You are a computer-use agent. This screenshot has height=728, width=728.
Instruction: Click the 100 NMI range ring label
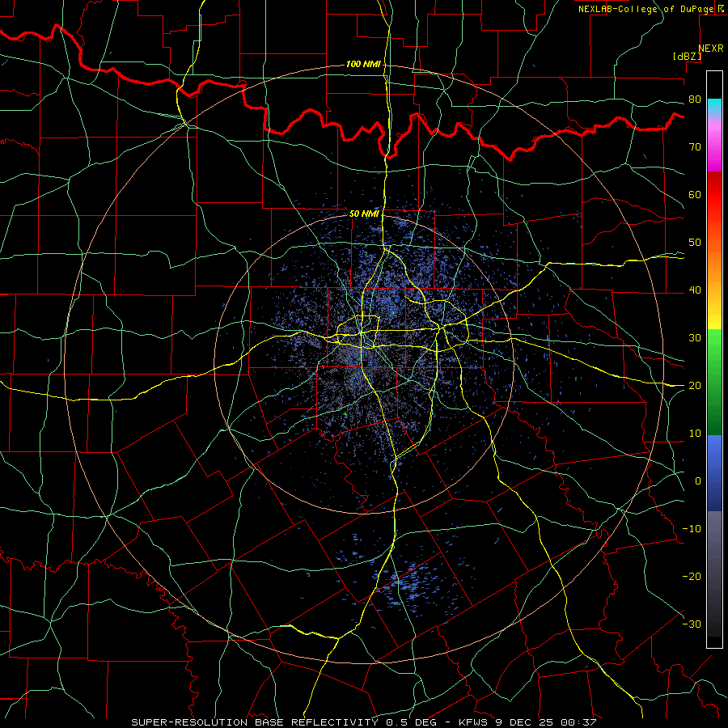point(363,64)
